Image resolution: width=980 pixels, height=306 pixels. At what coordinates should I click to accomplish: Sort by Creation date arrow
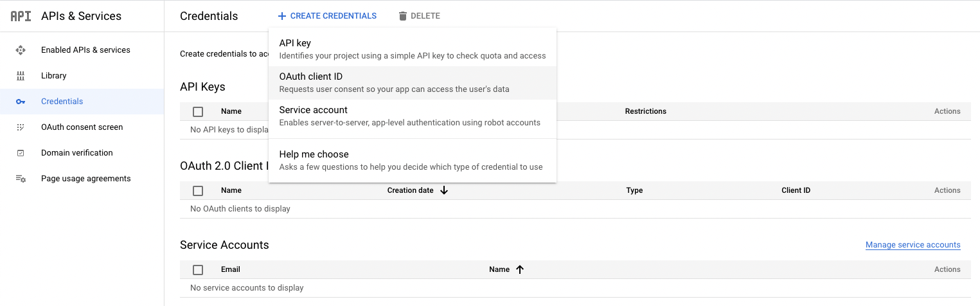(444, 190)
